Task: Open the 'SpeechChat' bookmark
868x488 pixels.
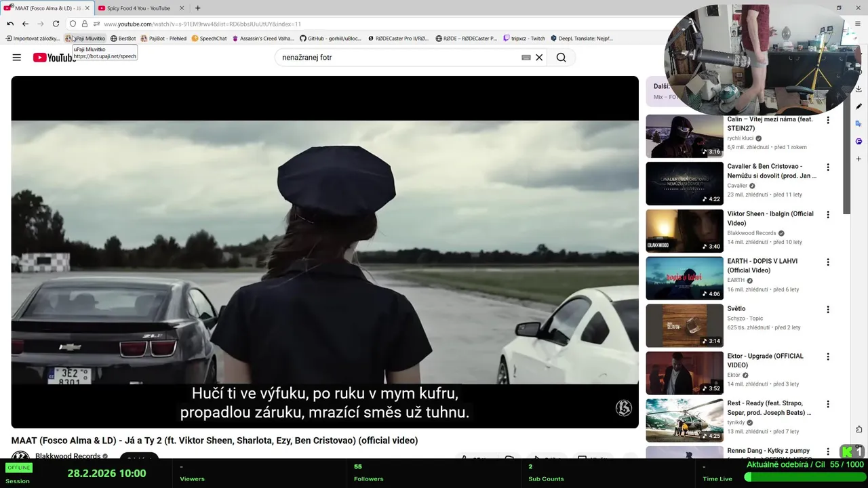Action: (209, 39)
